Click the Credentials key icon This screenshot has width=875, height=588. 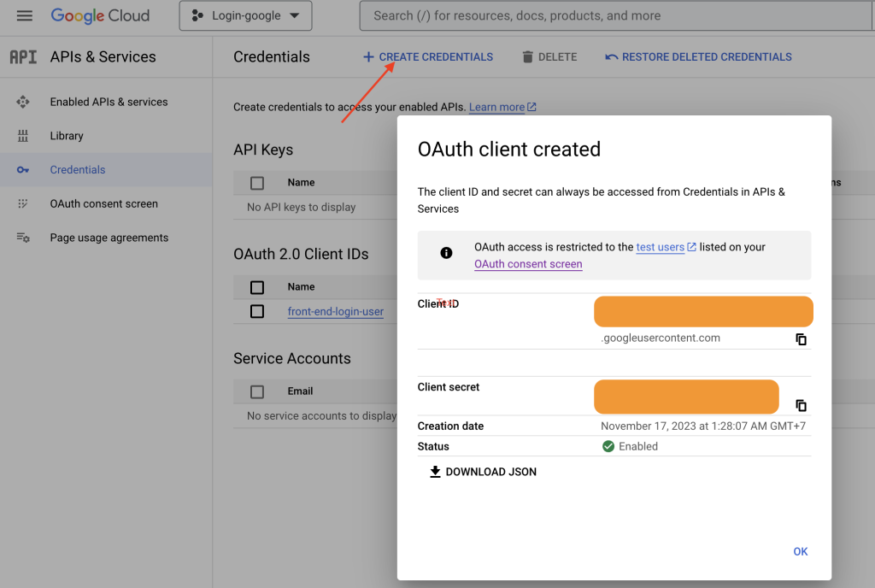23,169
